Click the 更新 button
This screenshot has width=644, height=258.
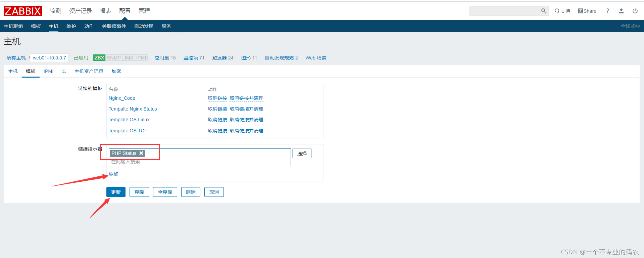(116, 192)
